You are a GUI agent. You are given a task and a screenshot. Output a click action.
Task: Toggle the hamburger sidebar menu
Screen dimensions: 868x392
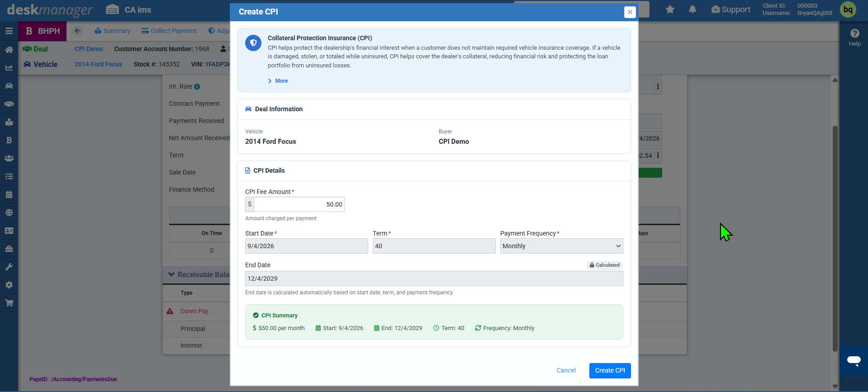tap(9, 31)
